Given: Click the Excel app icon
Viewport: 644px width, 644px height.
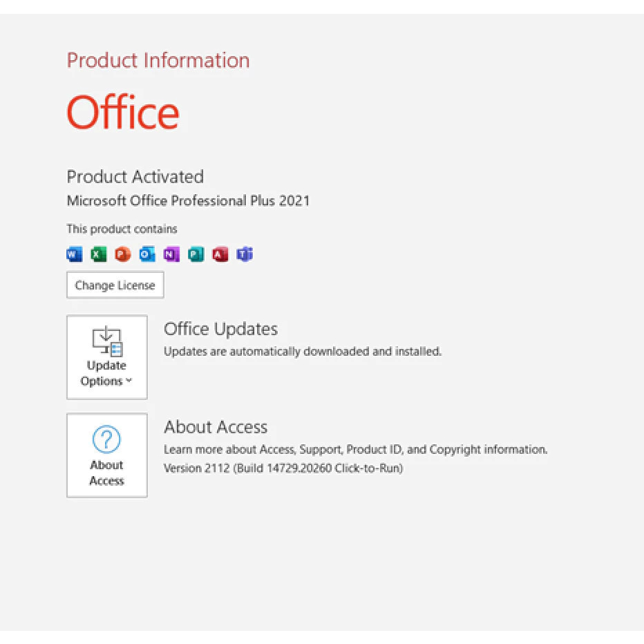Looking at the screenshot, I should (99, 254).
